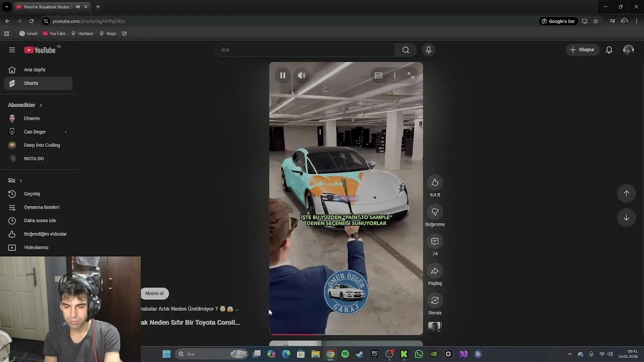Click the youtube.com/shorts address bar

(x=89, y=21)
